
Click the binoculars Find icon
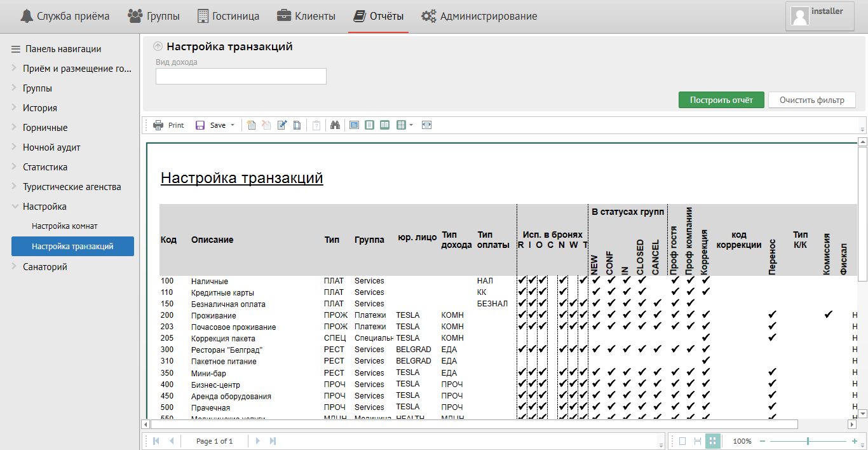[334, 125]
